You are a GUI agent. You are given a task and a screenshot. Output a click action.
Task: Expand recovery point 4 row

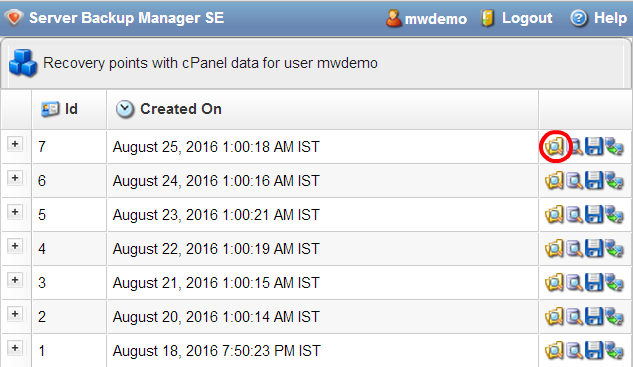(15, 246)
